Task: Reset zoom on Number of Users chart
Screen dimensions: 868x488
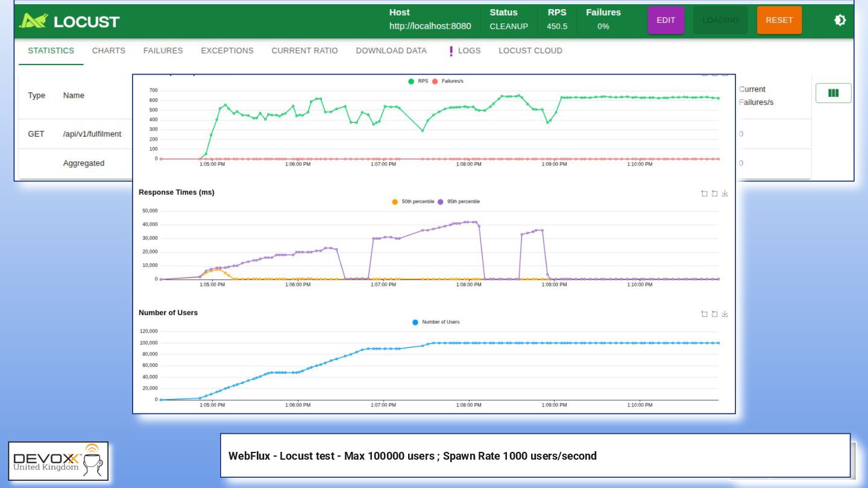Action: point(714,314)
